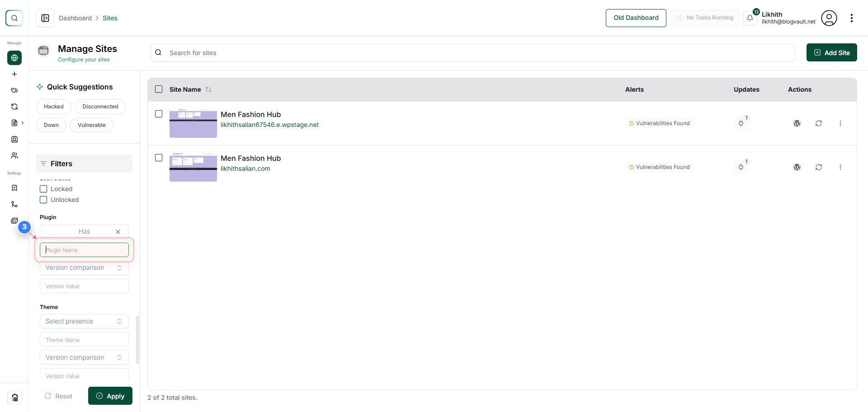868x412 pixels.
Task: Enable the Locked filter checkbox
Action: pos(43,189)
